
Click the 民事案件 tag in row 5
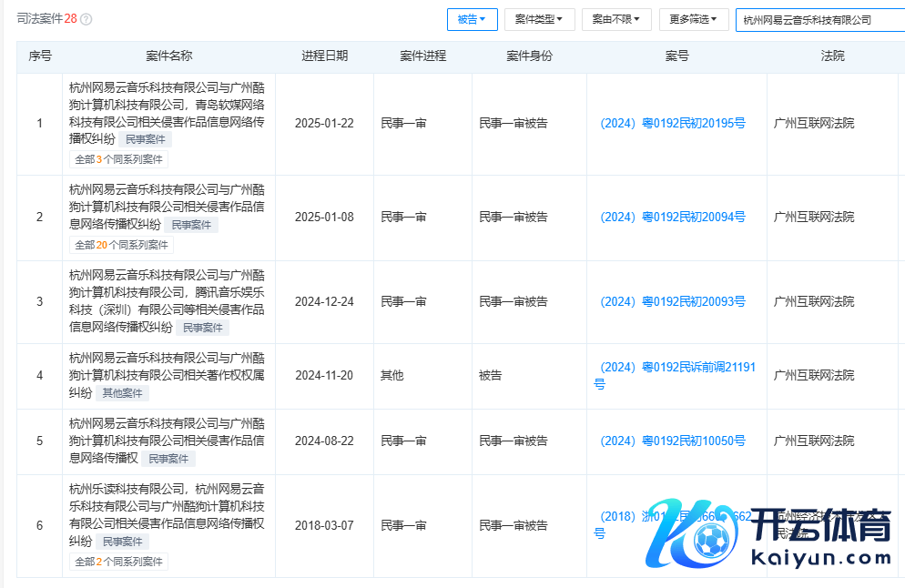pos(168,459)
